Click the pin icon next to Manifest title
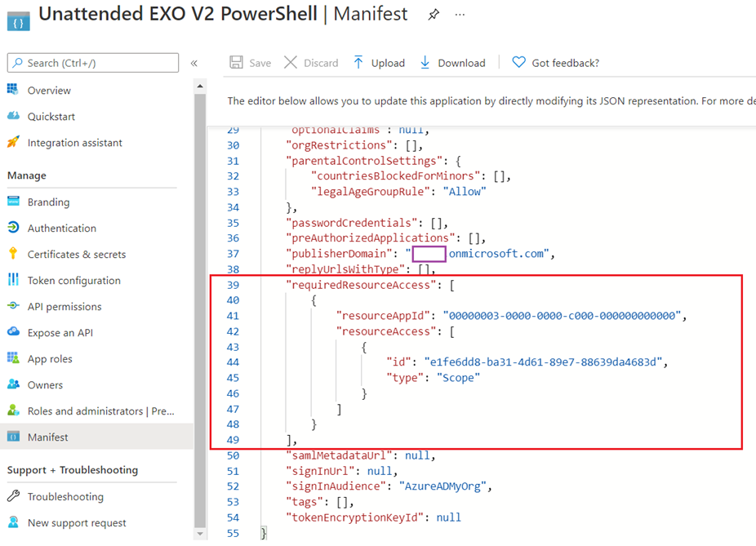 coord(434,15)
